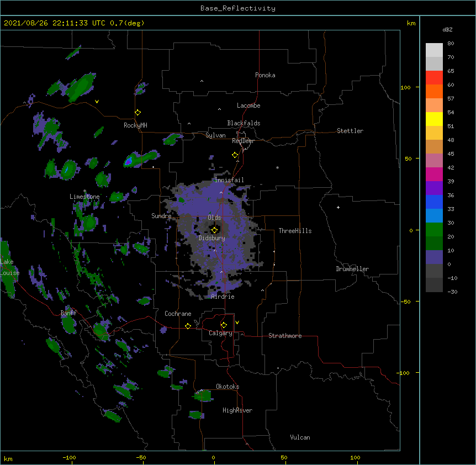The height and width of the screenshot is (465, 476).
Task: Click the blue 36 dBZ legend swatch
Action: coord(434,202)
